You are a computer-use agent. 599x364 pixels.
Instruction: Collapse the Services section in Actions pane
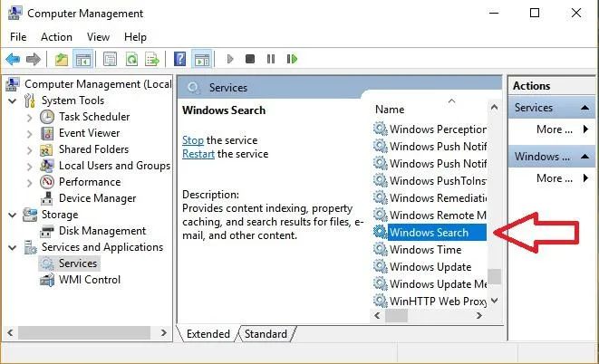tap(585, 108)
